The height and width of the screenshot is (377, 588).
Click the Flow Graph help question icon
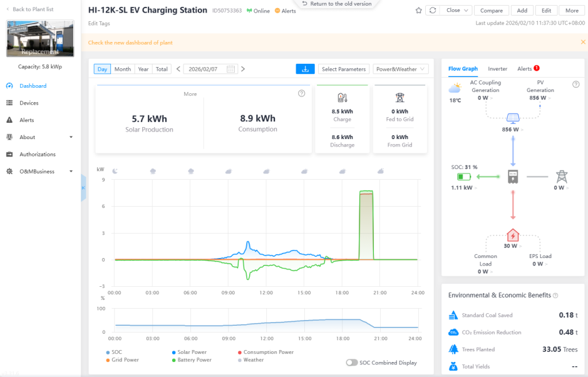(x=575, y=84)
